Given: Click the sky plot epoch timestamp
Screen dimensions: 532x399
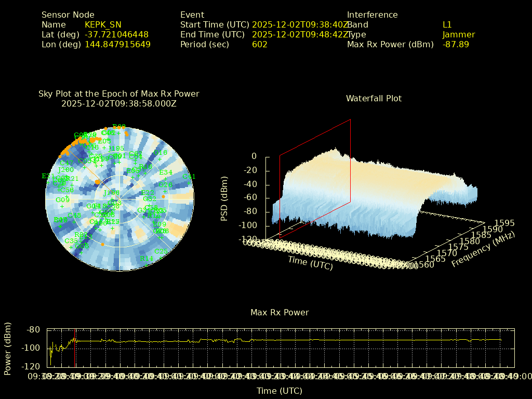Looking at the screenshot, I should click(x=118, y=104).
